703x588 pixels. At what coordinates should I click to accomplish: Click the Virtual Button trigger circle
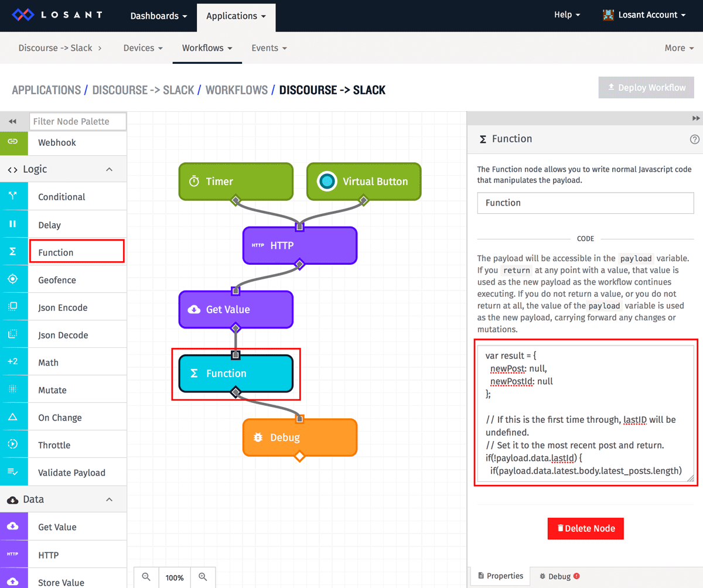point(327,182)
